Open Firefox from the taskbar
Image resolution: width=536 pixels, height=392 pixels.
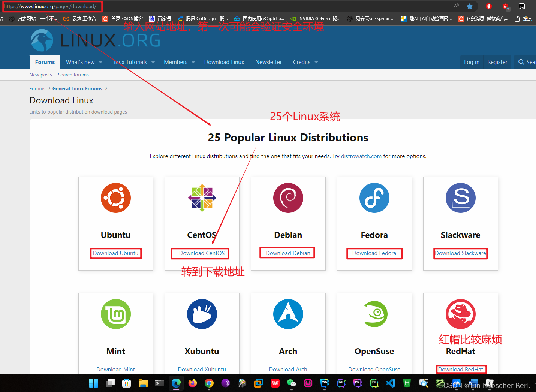tap(193, 383)
